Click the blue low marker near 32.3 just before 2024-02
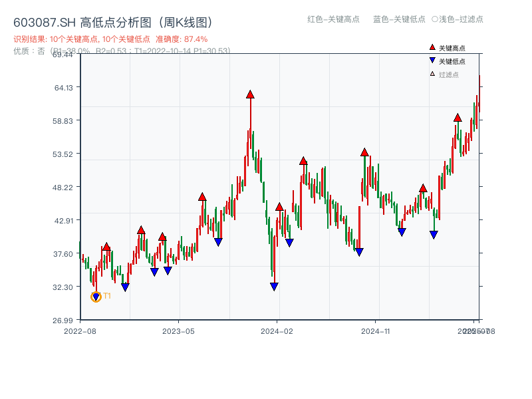 tap(274, 287)
